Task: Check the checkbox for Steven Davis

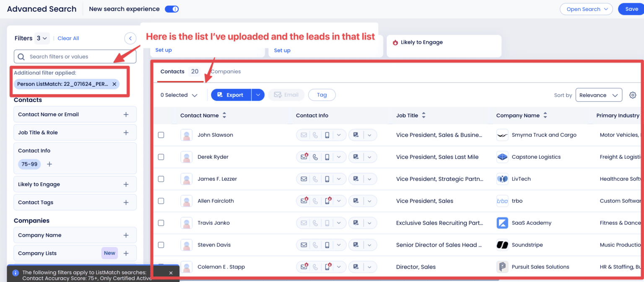Action: point(161,245)
